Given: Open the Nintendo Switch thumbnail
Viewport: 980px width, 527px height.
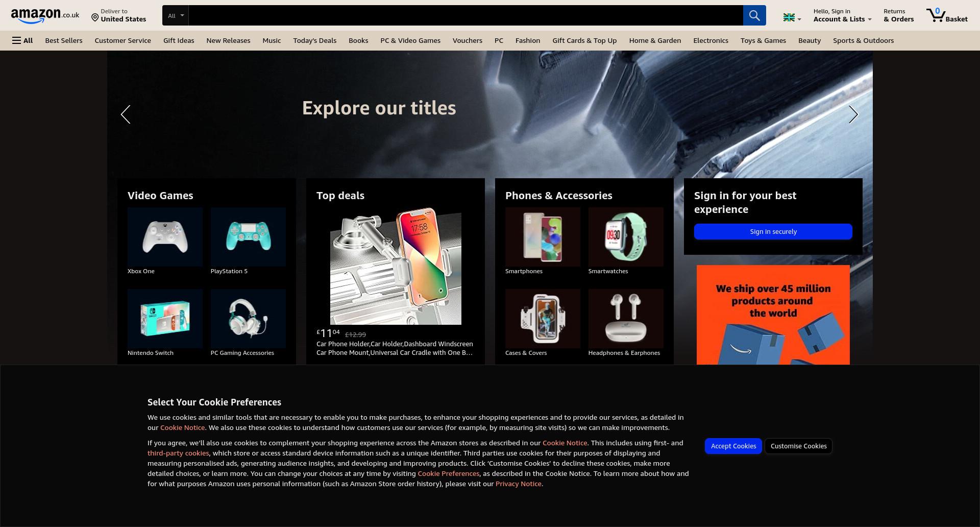Looking at the screenshot, I should [x=165, y=319].
